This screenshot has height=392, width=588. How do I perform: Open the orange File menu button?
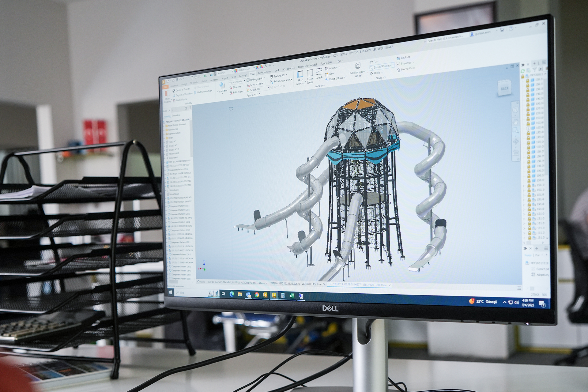(x=166, y=87)
